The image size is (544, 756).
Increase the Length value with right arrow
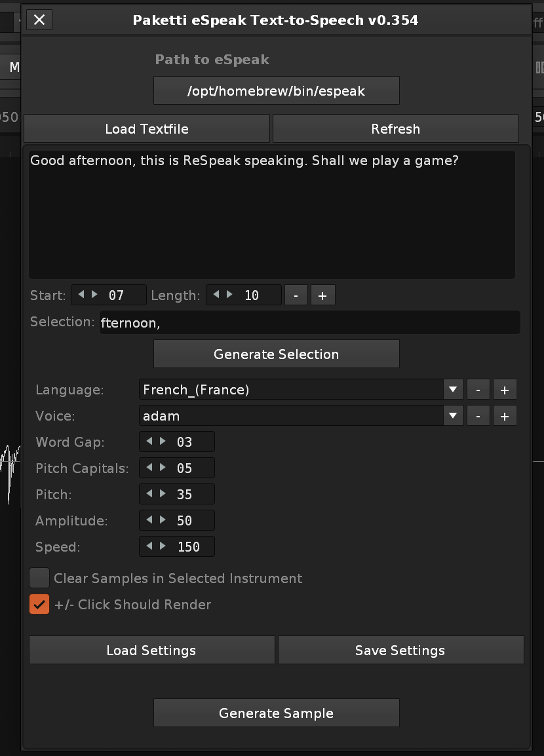pos(229,295)
